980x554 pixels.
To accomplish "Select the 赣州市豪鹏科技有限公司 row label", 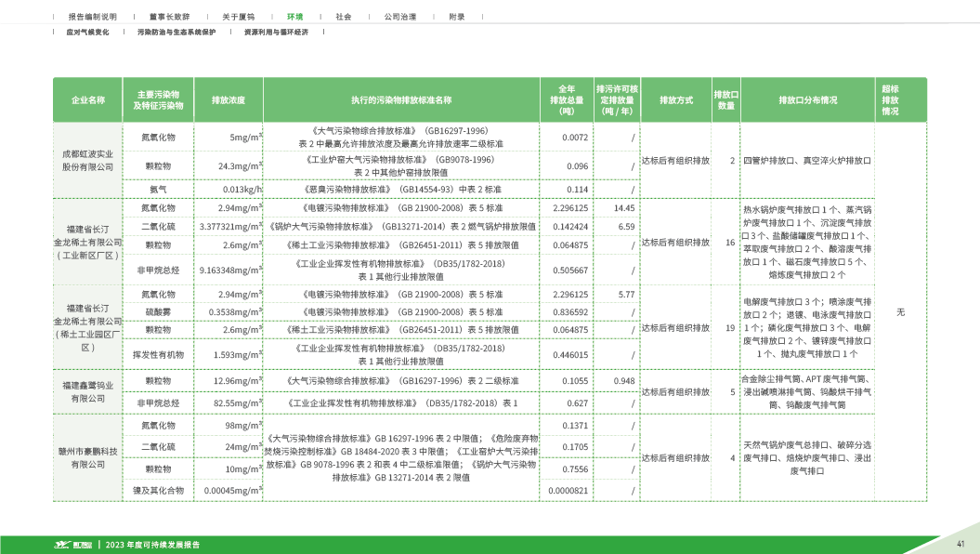I will click(88, 457).
